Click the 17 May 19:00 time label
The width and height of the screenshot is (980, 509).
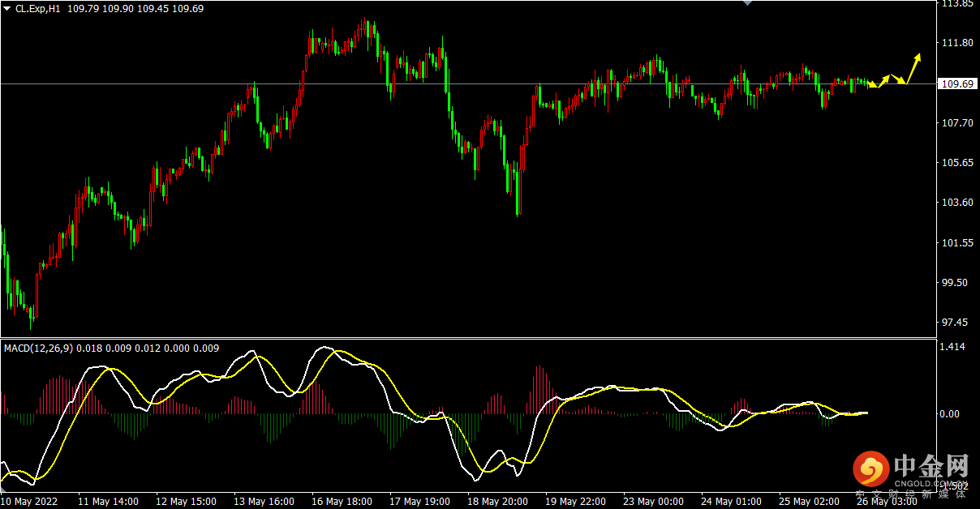pos(419,502)
